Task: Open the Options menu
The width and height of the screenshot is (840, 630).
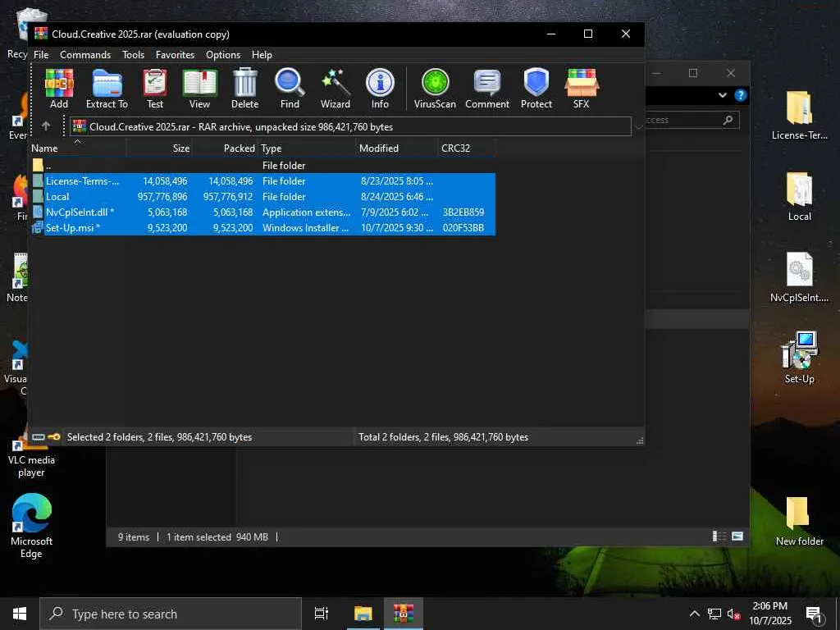Action: point(223,55)
